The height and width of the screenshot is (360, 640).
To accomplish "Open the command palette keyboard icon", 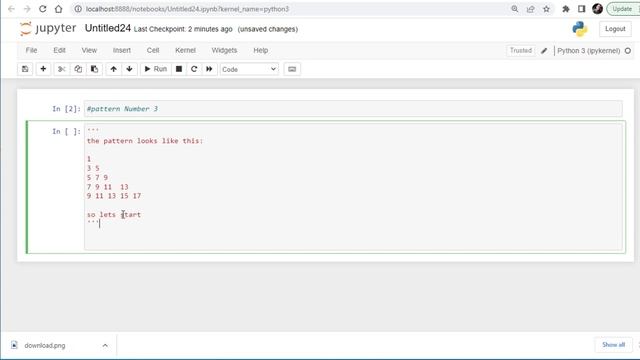I will 292,69.
